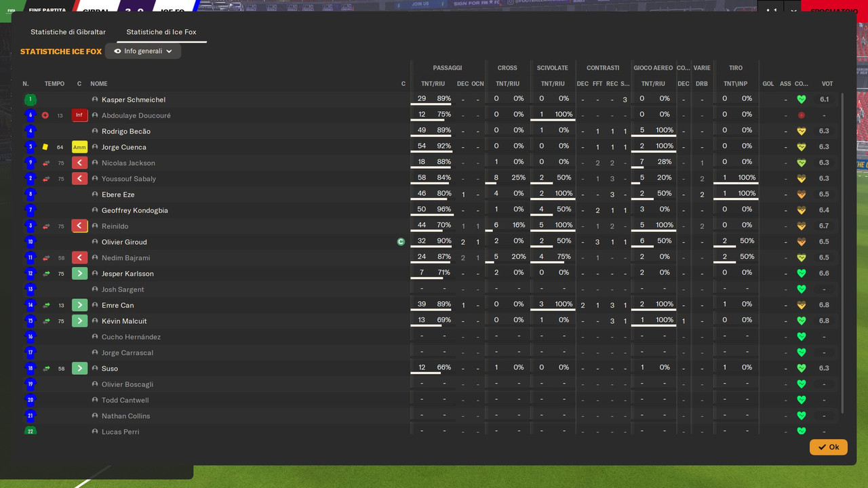Select player name Kévin Malcuit

pos(124,321)
